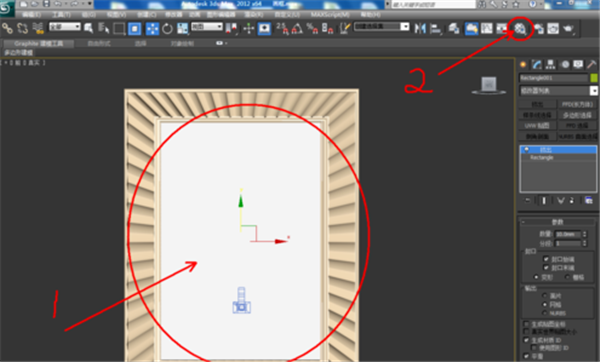Switch to Graphite Modeling Tools tab
The image size is (600, 362).
point(38,44)
